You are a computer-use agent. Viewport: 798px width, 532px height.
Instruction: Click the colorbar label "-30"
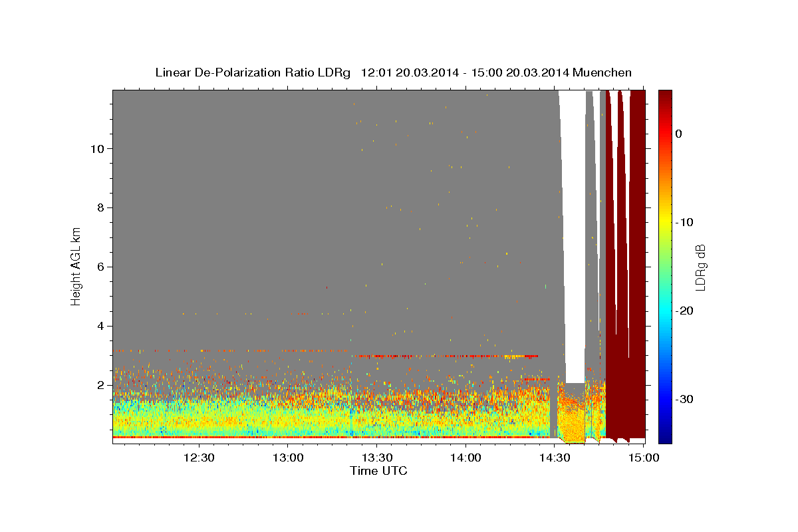684,399
